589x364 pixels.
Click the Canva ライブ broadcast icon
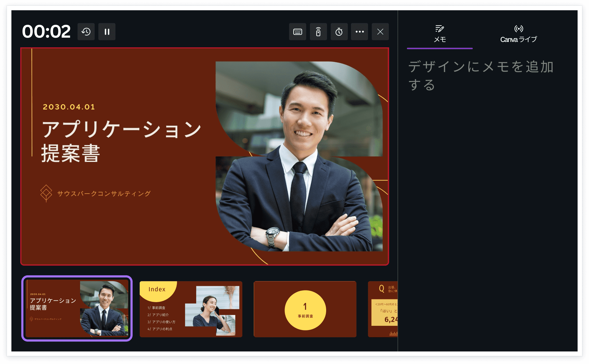click(x=519, y=28)
